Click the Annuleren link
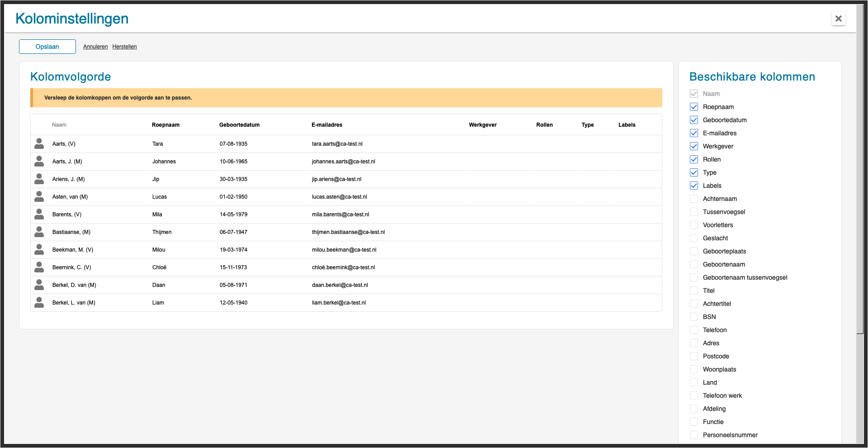This screenshot has height=448, width=868. point(95,47)
